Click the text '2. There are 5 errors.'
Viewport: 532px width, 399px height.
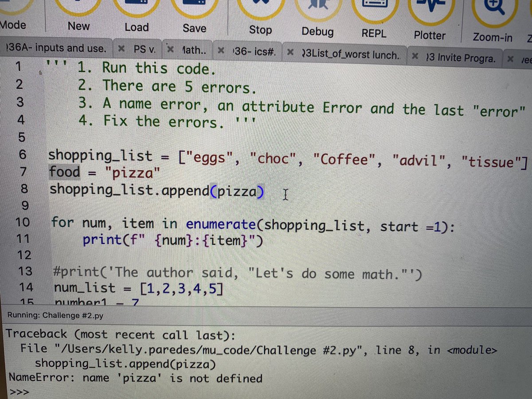[x=168, y=86]
